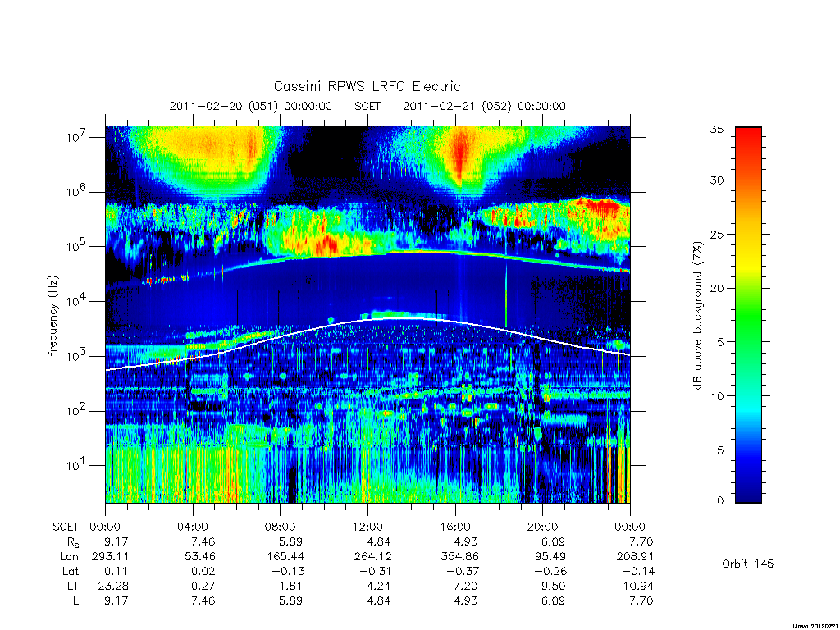Click "6.09" in the Rs row

pos(553,541)
